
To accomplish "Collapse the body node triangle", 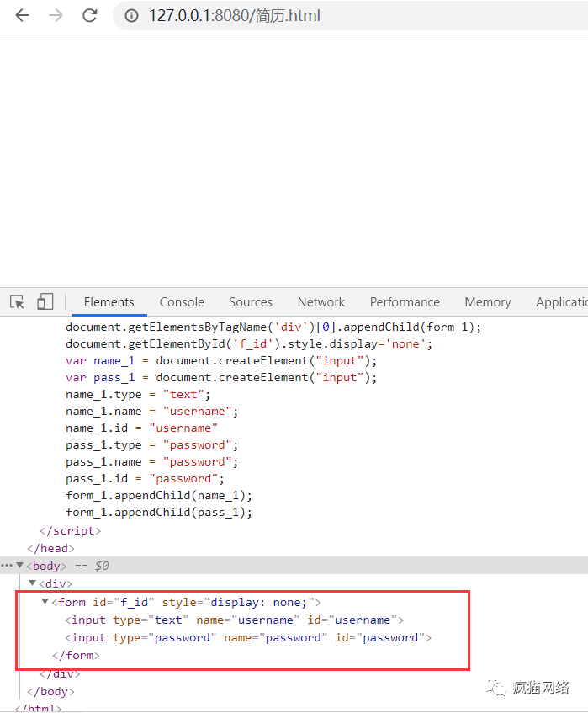I will (19, 565).
